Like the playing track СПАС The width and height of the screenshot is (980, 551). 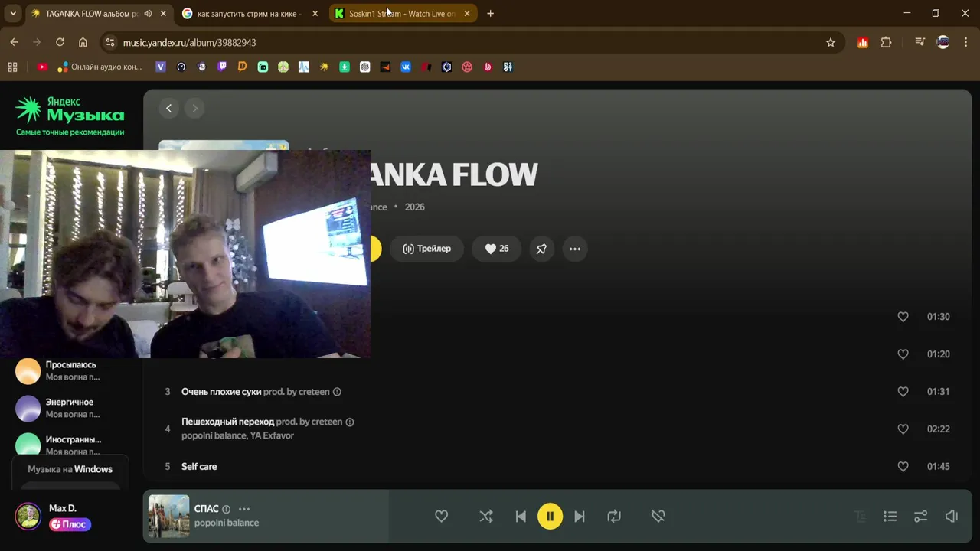(442, 517)
